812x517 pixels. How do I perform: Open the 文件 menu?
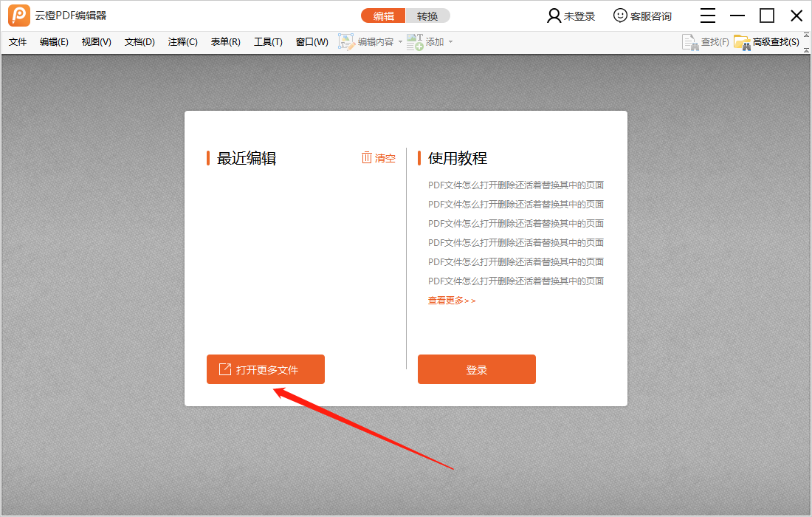(x=18, y=42)
